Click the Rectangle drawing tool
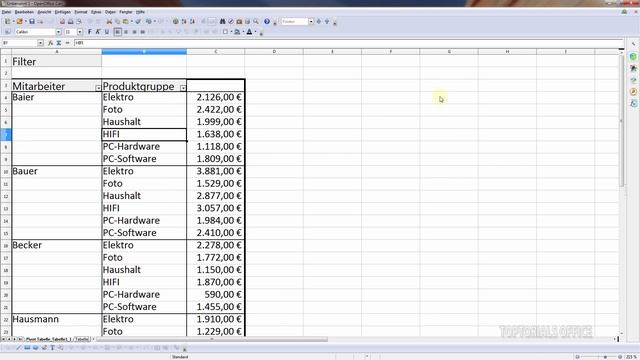The height and width of the screenshot is (360, 640). [27, 348]
